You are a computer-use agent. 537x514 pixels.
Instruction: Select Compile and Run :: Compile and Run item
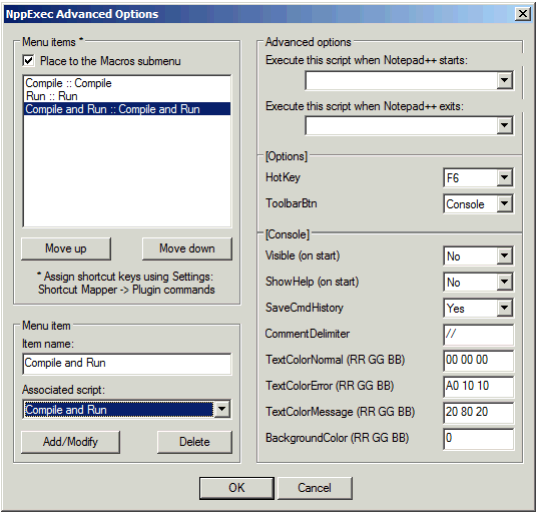tap(127, 109)
